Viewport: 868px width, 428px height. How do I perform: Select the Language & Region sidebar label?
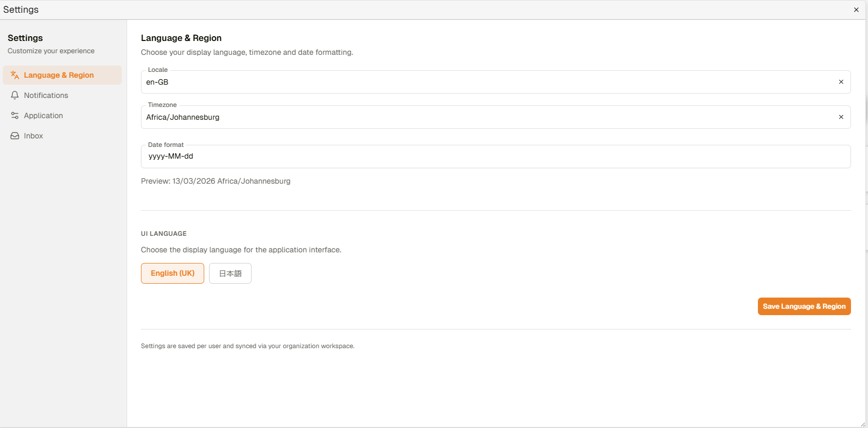pyautogui.click(x=59, y=75)
